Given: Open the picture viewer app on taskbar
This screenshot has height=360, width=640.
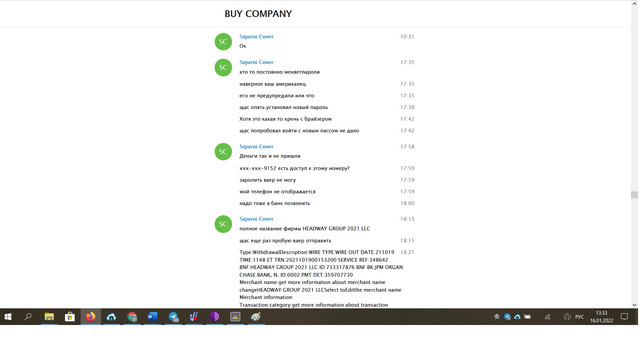Looking at the screenshot, I should [235, 317].
